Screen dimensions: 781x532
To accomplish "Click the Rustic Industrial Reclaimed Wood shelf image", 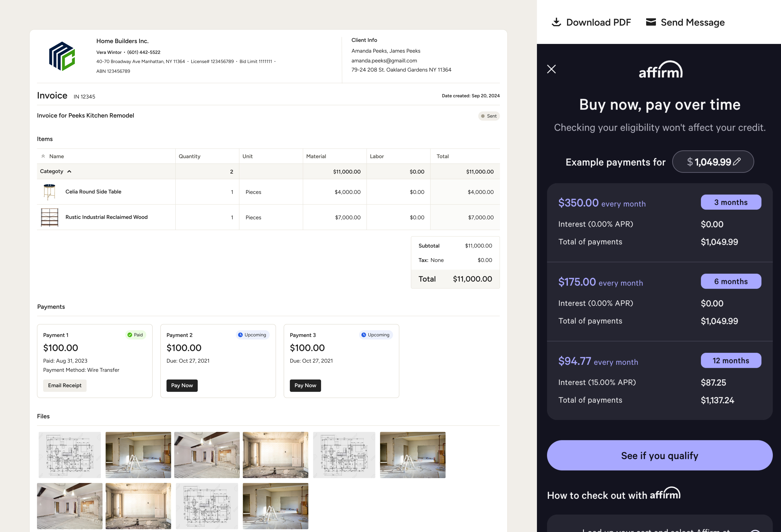I will 49,217.
